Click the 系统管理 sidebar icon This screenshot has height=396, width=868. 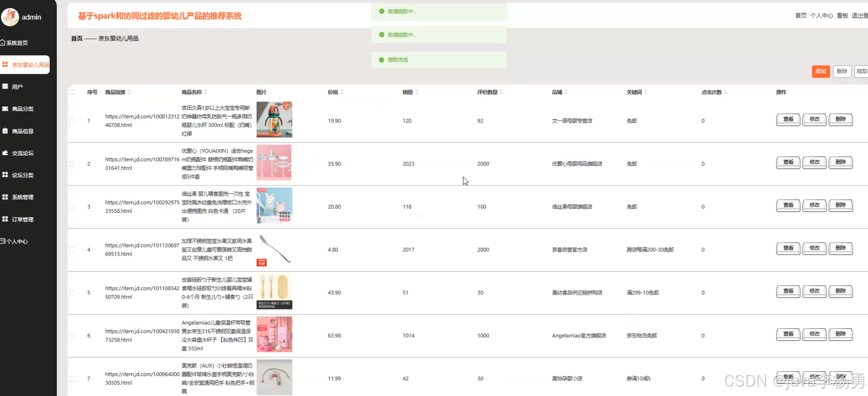point(5,197)
